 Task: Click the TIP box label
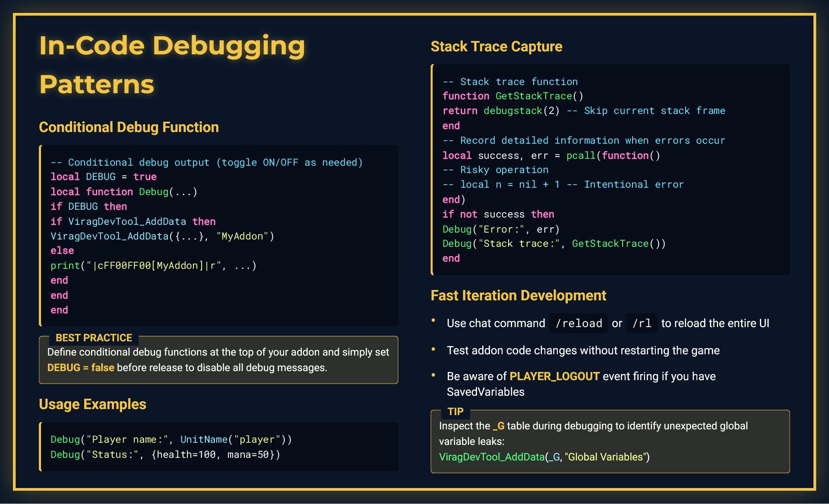455,412
